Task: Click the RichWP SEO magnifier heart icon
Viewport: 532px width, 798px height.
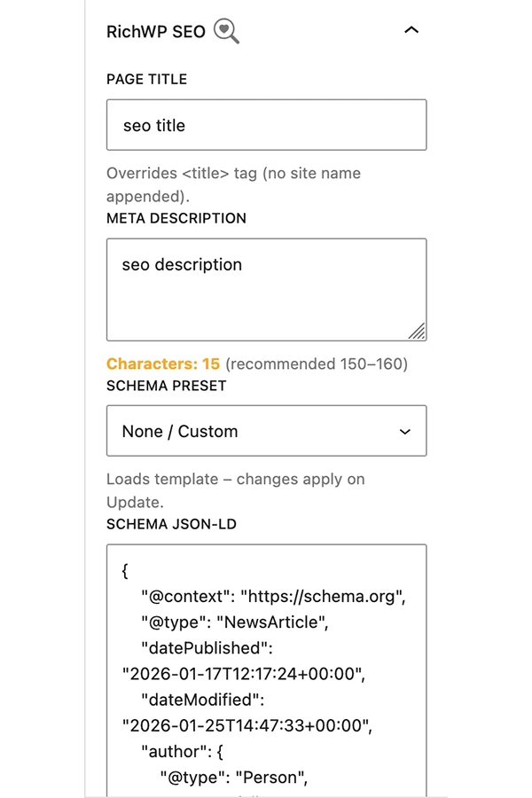Action: [x=227, y=32]
